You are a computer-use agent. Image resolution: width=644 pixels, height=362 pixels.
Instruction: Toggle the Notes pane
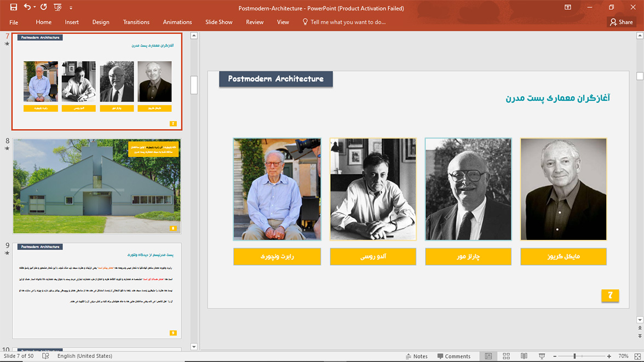point(416,356)
